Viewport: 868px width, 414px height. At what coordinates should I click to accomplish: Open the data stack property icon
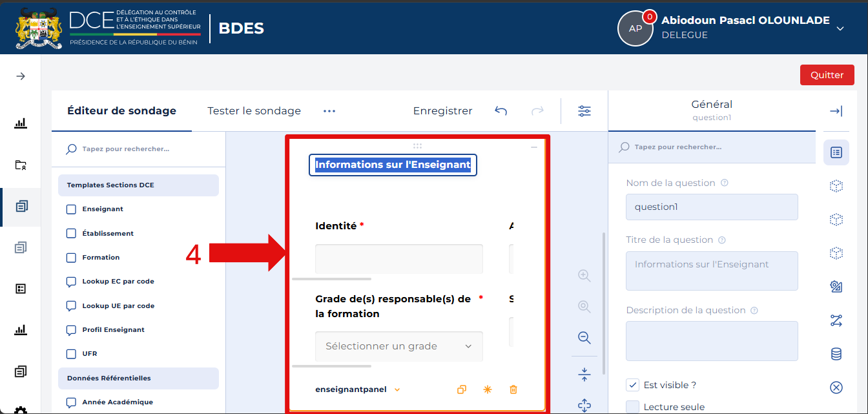point(836,354)
